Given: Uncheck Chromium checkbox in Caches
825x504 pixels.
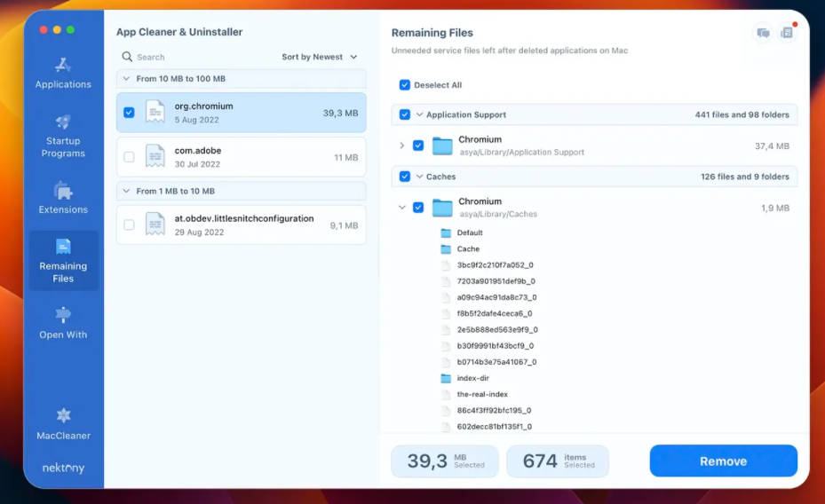Looking at the screenshot, I should point(418,208).
